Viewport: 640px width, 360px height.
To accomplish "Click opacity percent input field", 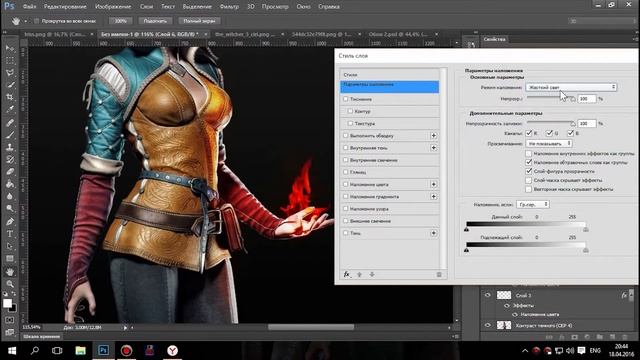I will 587,99.
